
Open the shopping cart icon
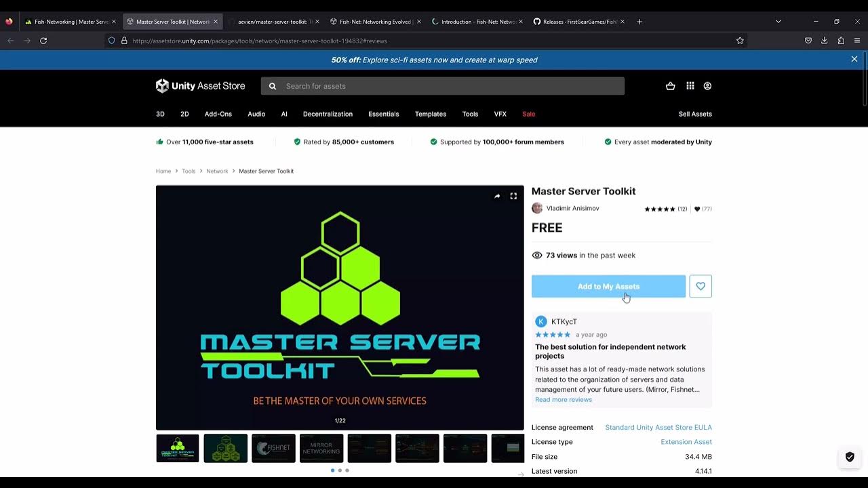tap(671, 86)
